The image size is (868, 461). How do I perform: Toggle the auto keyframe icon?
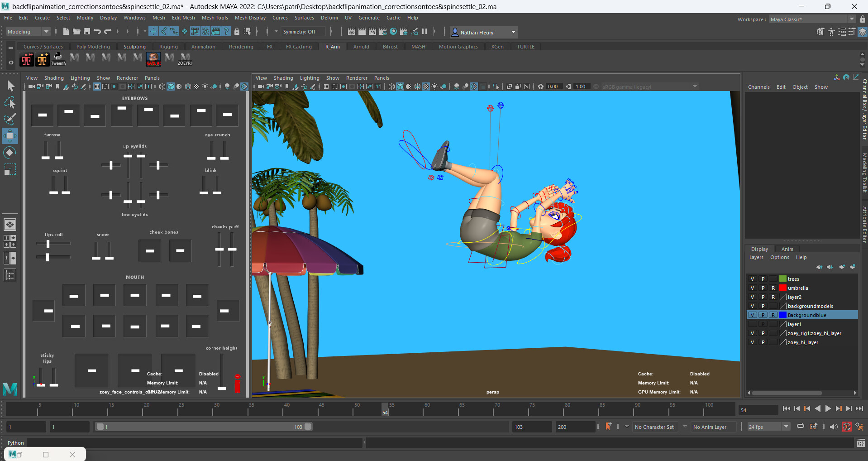[846, 427]
